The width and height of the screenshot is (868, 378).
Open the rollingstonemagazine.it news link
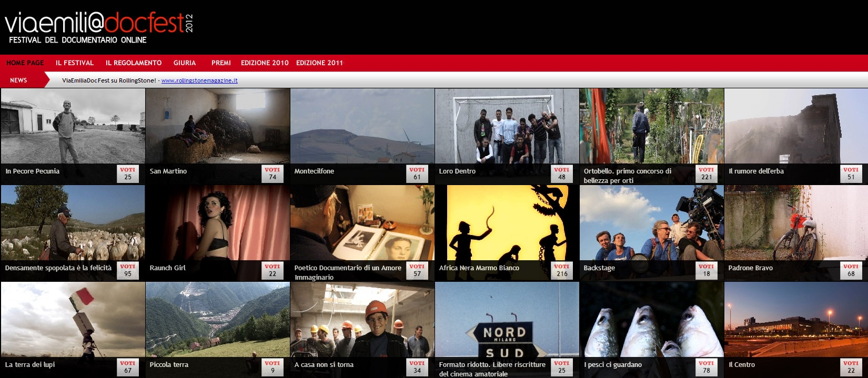click(x=199, y=80)
